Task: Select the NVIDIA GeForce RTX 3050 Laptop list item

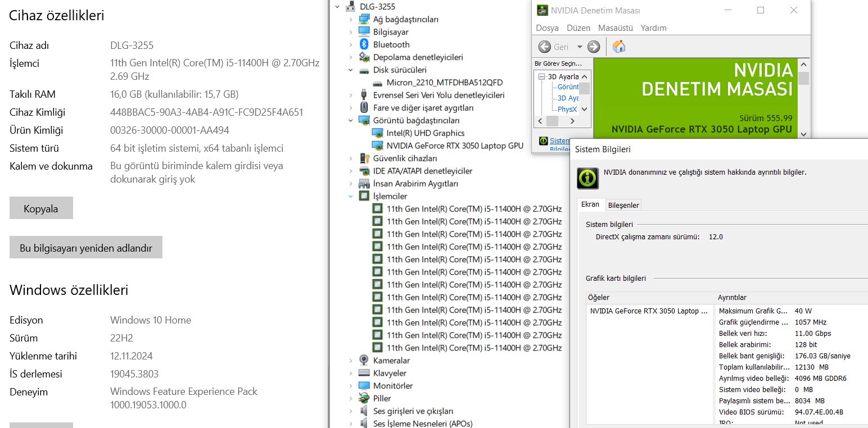Action: (x=649, y=311)
